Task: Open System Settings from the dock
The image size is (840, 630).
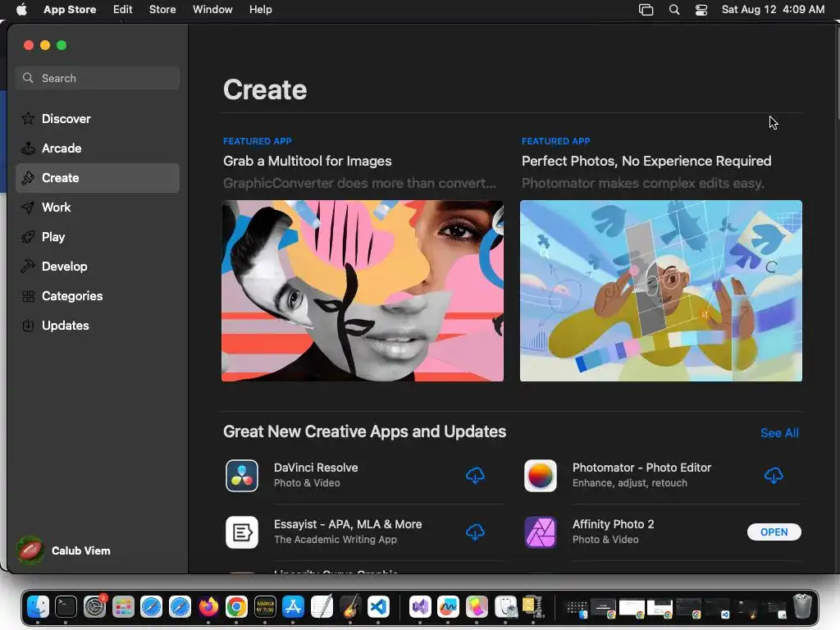Action: [95, 607]
